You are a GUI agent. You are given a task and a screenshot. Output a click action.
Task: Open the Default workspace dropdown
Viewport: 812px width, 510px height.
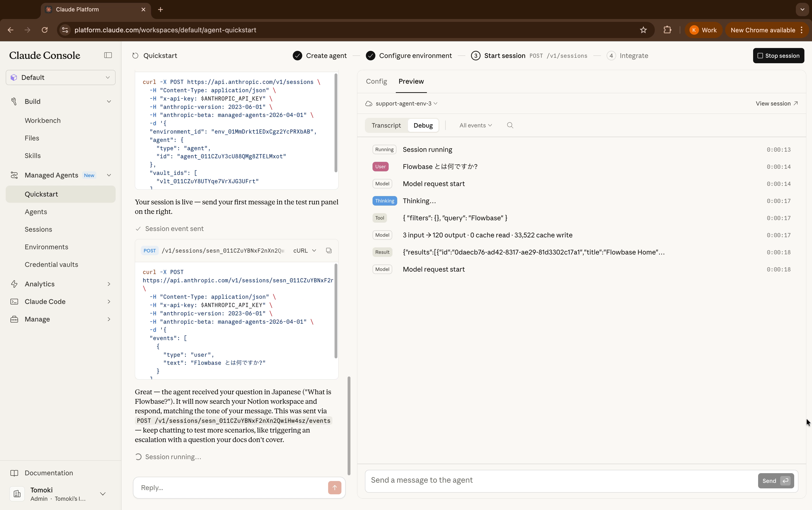(x=61, y=77)
